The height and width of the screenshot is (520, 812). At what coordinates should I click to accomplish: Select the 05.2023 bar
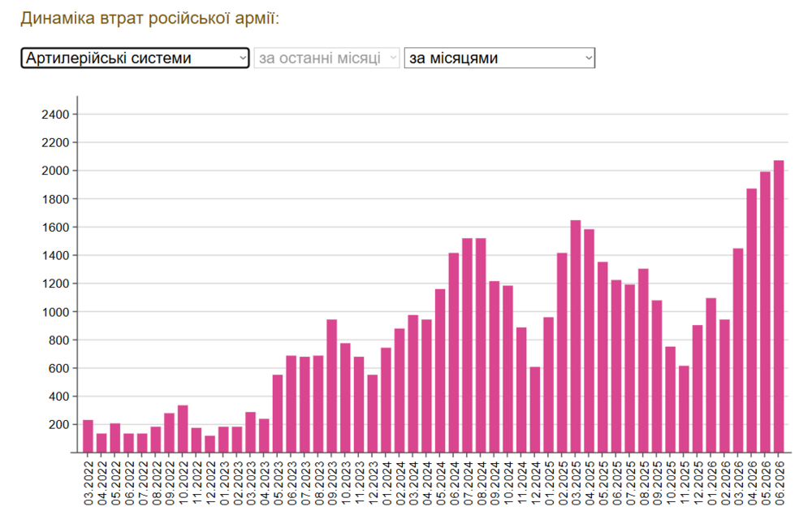278,414
